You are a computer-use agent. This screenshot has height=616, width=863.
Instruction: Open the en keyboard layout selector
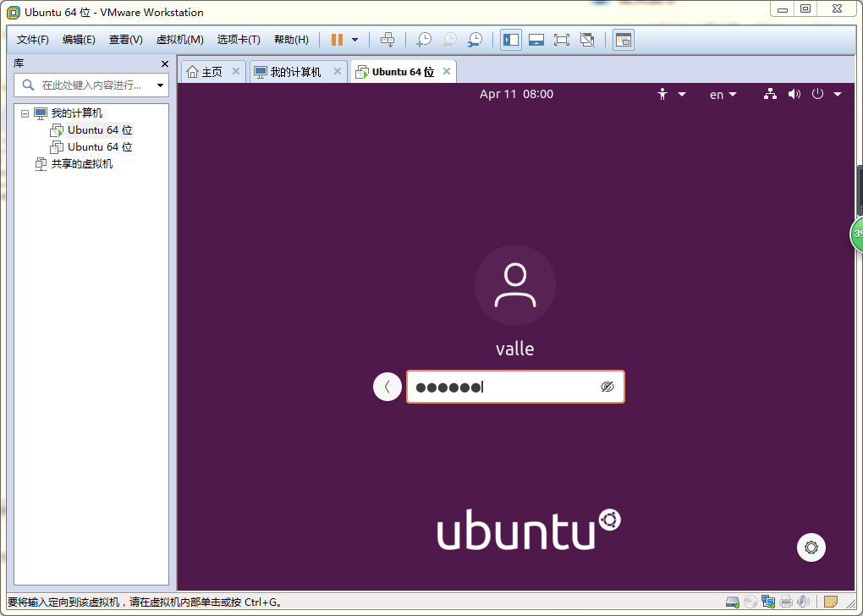point(723,95)
